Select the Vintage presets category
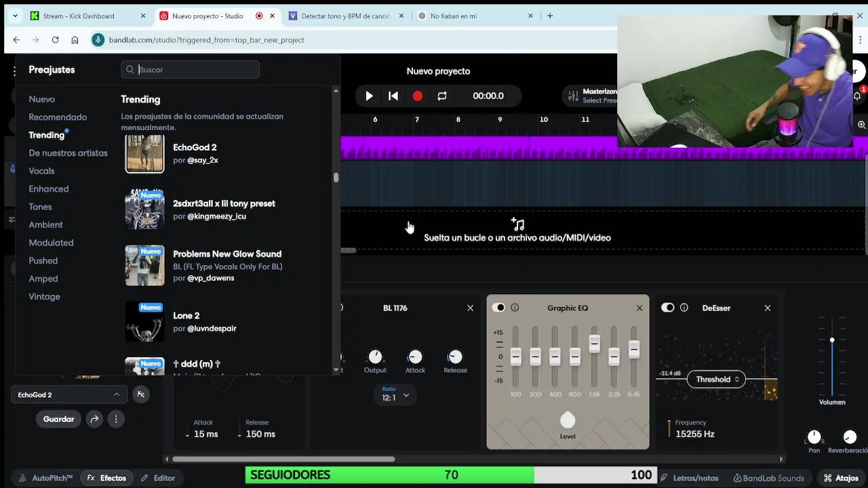 coord(44,297)
